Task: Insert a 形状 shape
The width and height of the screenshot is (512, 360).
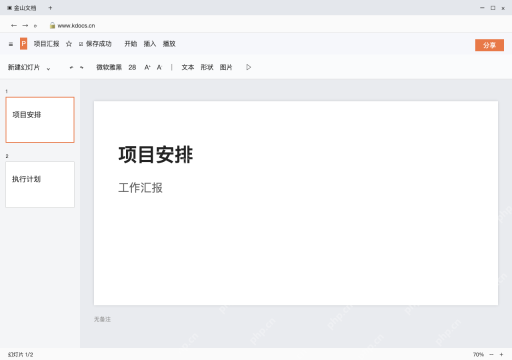Action: [x=207, y=67]
